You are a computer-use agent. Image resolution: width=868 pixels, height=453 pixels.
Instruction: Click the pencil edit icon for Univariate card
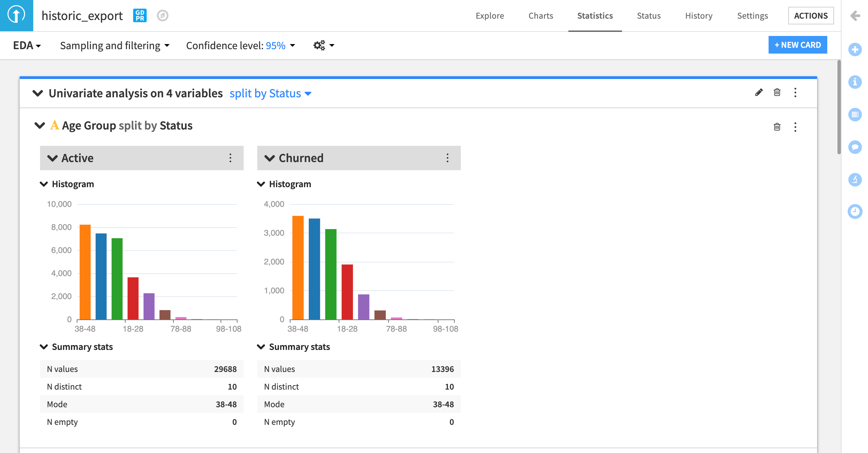pos(759,93)
